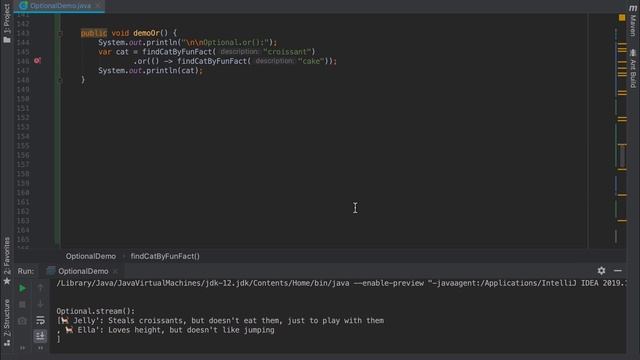Viewport: 640px width, 360px height.
Task: Click line number 150 in the gutter
Action: pos(23,99)
